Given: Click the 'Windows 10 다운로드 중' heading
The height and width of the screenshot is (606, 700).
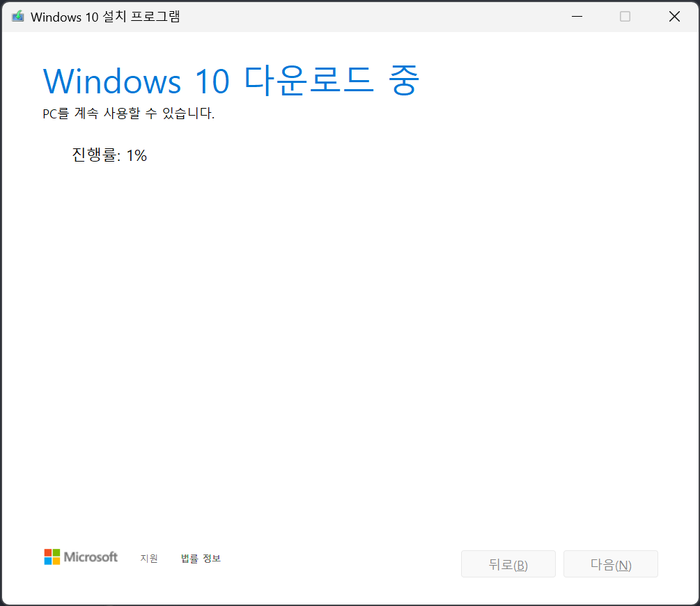Looking at the screenshot, I should point(231,80).
